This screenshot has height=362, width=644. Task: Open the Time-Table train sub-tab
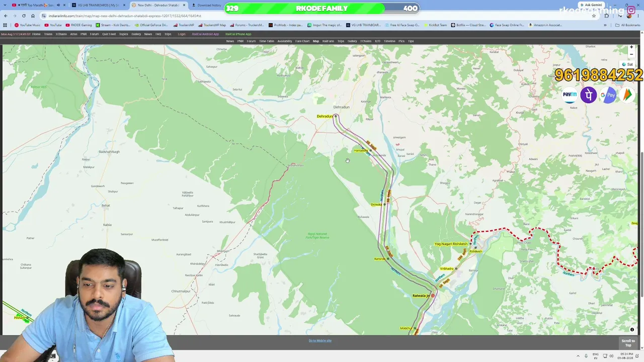tap(267, 41)
